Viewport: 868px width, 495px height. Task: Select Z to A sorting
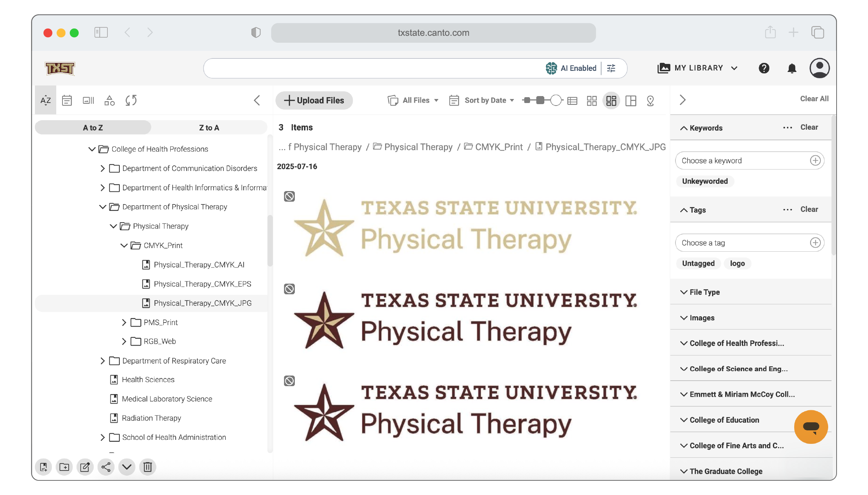pyautogui.click(x=209, y=127)
